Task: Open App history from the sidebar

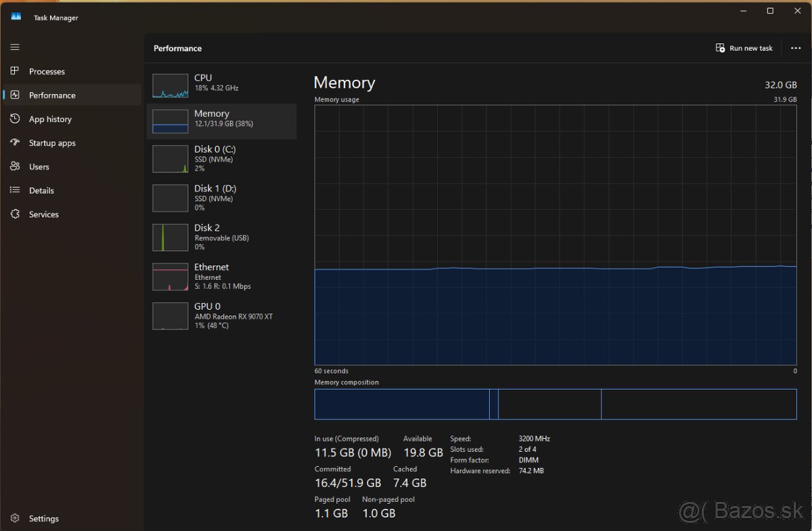Action: pos(15,118)
